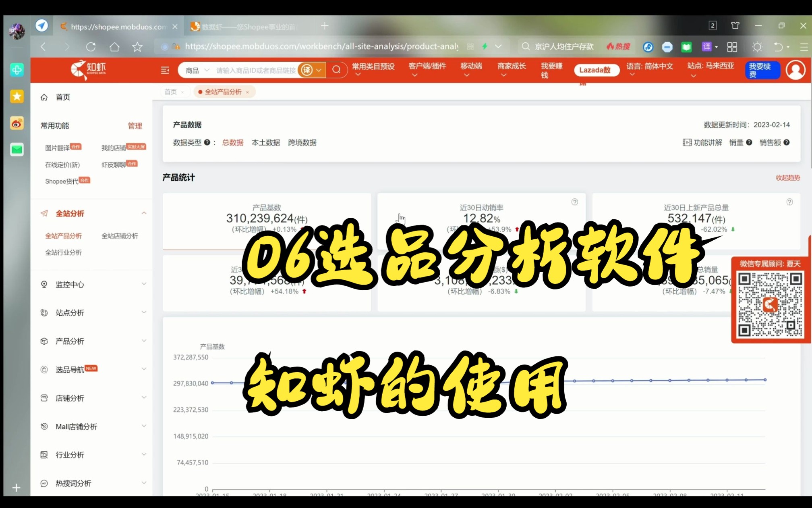Click the 管理 link beside 常用功能

point(135,126)
